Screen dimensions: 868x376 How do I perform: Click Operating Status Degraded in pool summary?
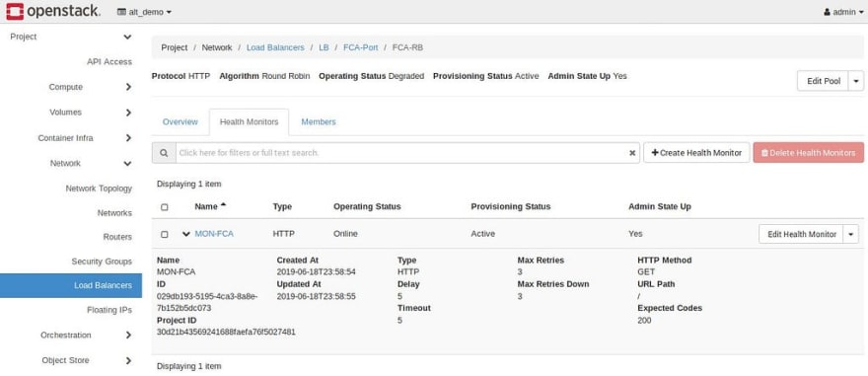coord(372,76)
